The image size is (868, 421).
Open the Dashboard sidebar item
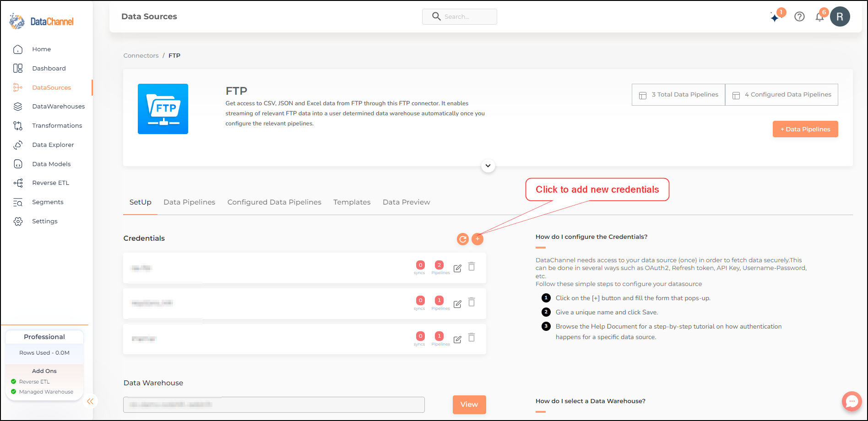click(x=49, y=68)
